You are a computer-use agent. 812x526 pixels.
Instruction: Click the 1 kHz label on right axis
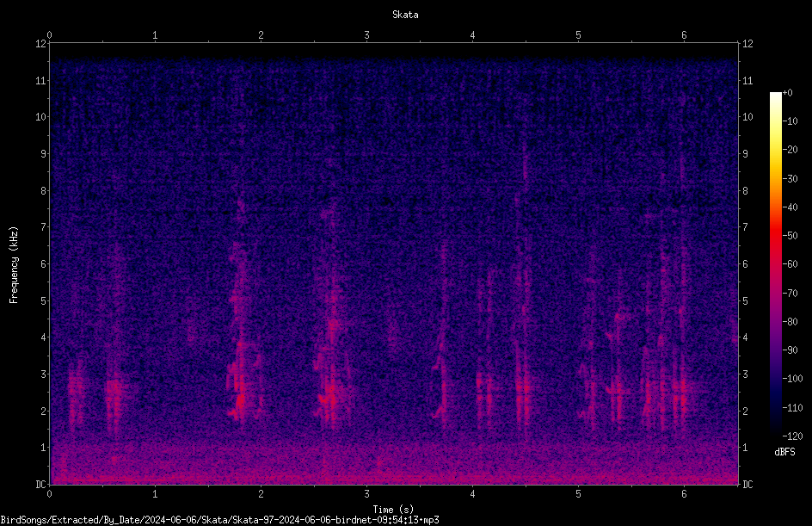pos(745,448)
